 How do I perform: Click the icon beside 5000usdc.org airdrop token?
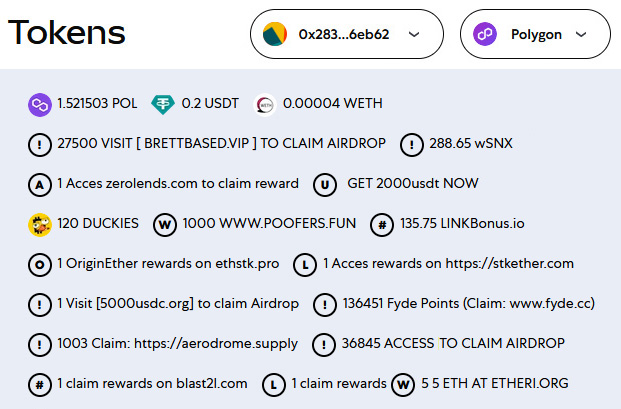pos(40,305)
